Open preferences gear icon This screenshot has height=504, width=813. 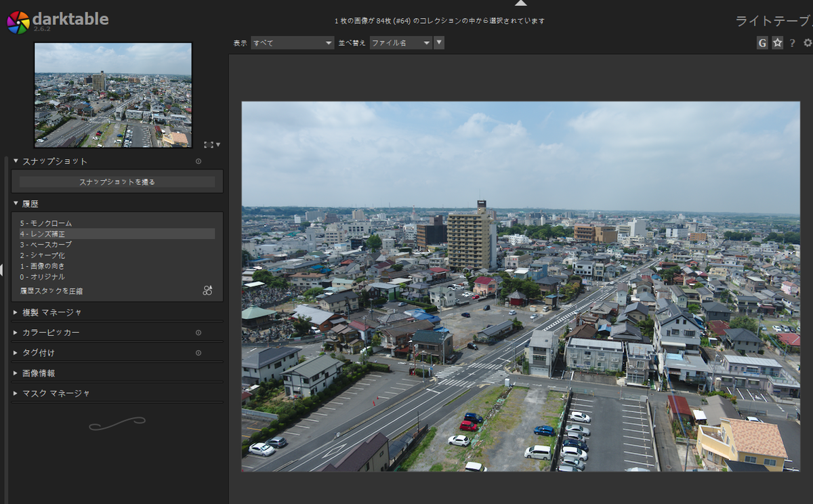[x=808, y=43]
